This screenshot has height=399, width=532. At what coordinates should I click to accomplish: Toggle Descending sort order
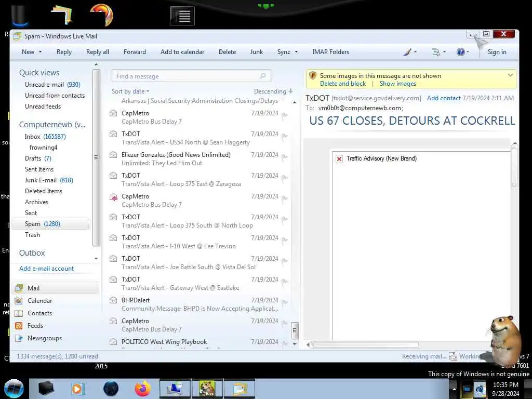click(273, 91)
